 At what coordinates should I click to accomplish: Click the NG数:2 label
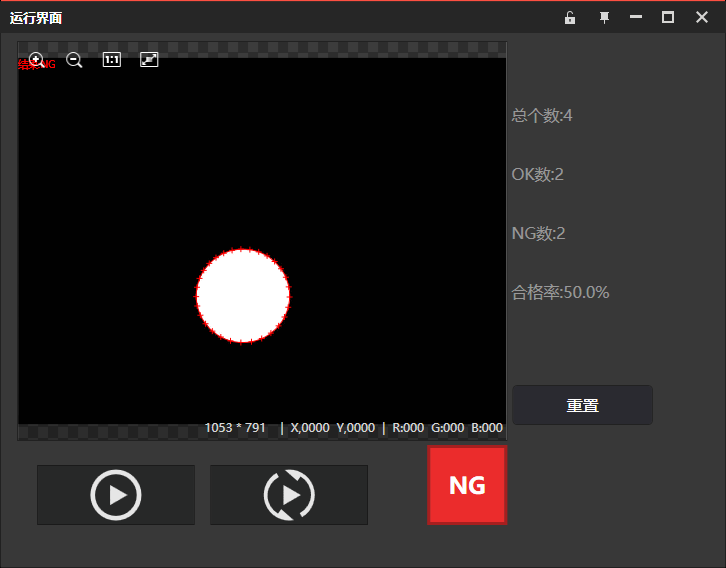pos(539,234)
